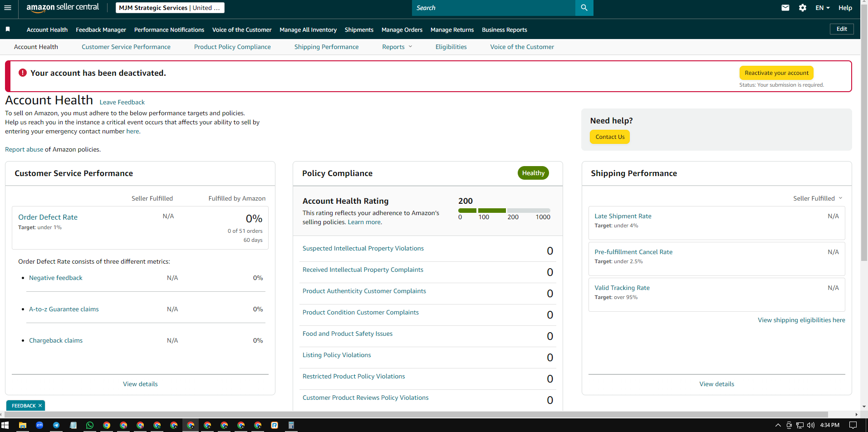
Task: Expand the Reports dropdown menu
Action: [397, 47]
